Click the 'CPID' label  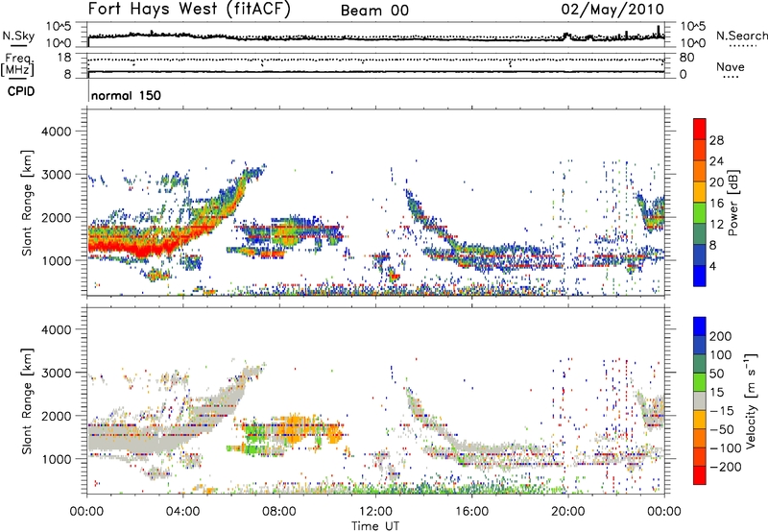tap(21, 91)
